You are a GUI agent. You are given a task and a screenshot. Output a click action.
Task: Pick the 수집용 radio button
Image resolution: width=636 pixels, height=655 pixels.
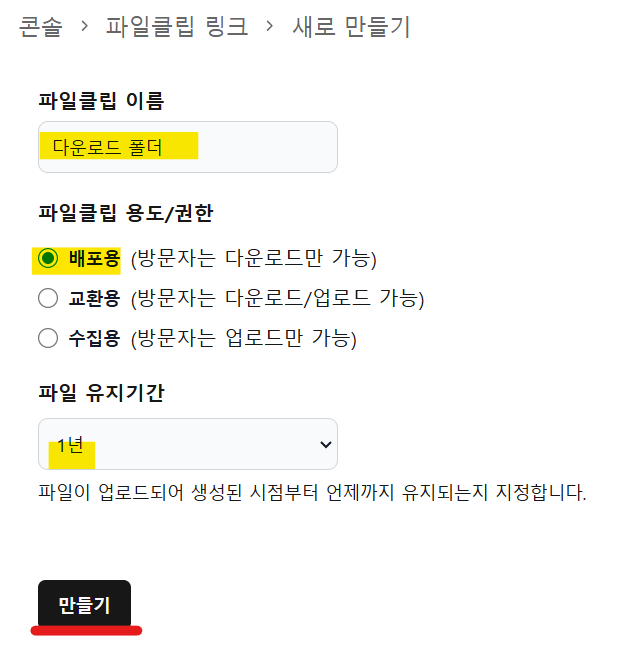[x=48, y=338]
